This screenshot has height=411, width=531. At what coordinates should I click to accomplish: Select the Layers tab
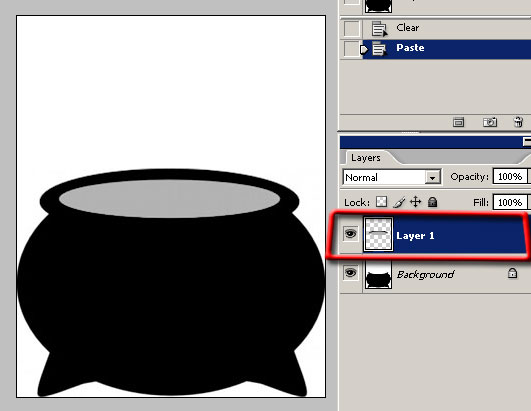366,158
